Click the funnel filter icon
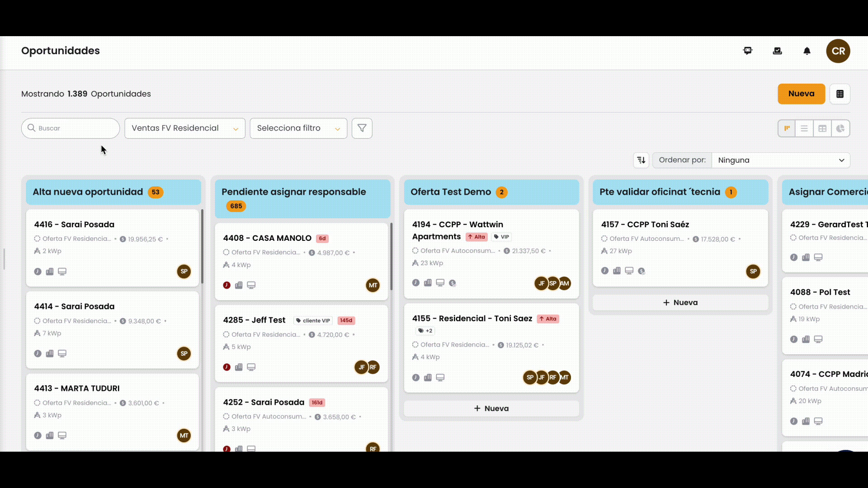This screenshot has width=868, height=488. click(x=362, y=128)
